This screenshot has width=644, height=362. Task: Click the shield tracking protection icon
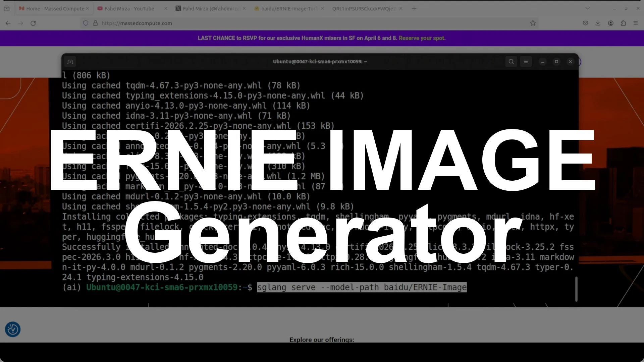(86, 23)
